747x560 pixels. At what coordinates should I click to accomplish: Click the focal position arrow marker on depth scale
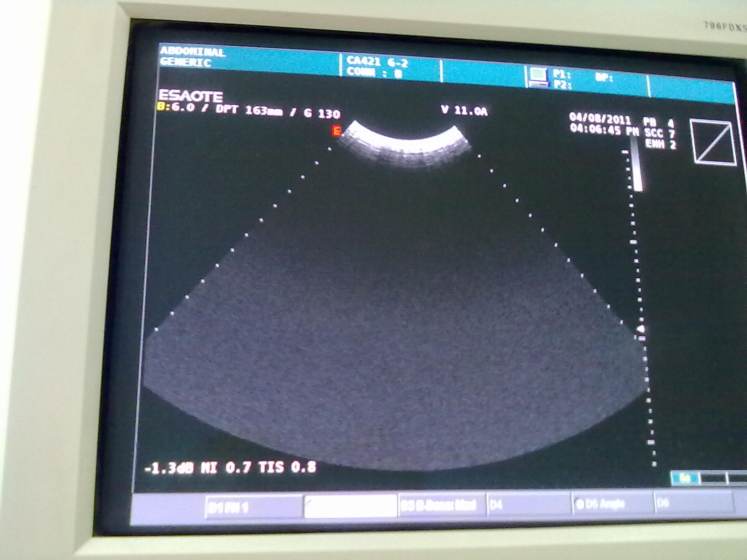[641, 330]
